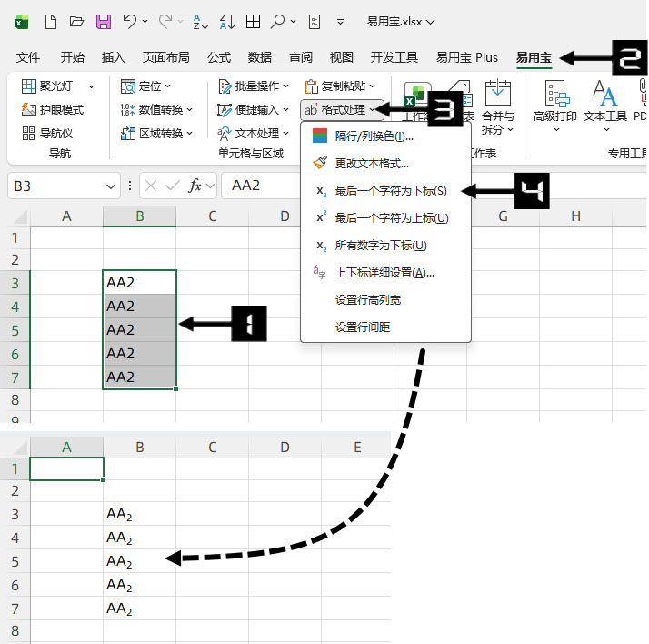Choose 最后一个字符为下标 from the menu
Screen dimensions: 649x644
point(390,191)
